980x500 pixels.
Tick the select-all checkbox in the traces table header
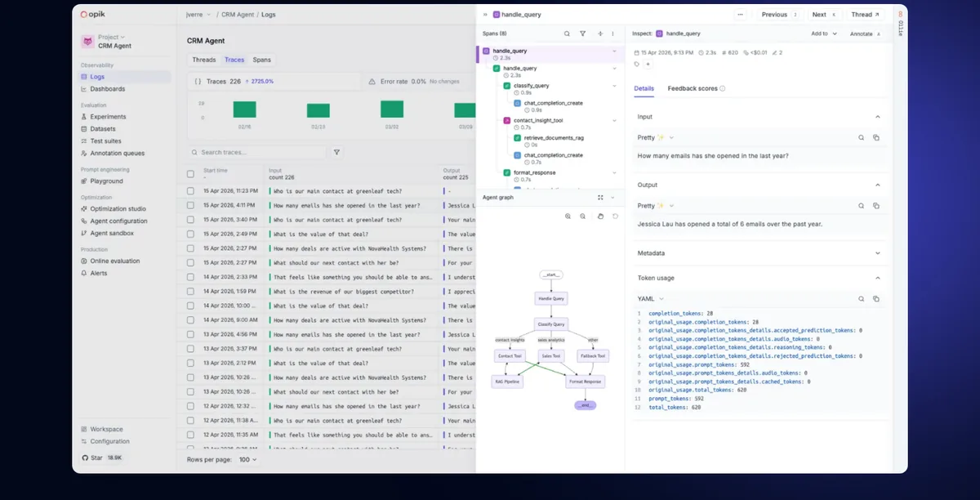pos(190,173)
